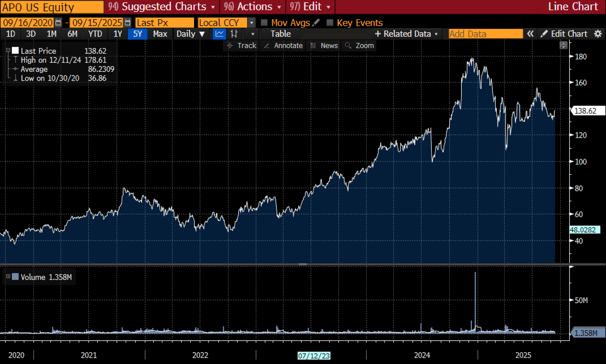Click the double left arrow collapse icon
606x364 pixels.
[530, 34]
